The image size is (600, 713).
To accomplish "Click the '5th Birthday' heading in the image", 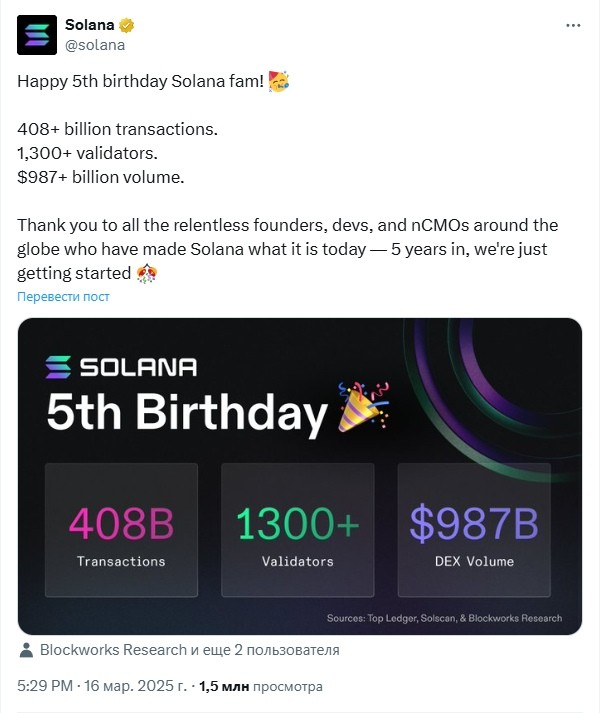I will [187, 411].
